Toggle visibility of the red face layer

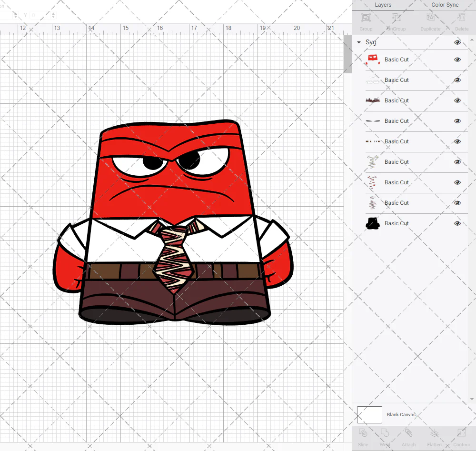[457, 60]
